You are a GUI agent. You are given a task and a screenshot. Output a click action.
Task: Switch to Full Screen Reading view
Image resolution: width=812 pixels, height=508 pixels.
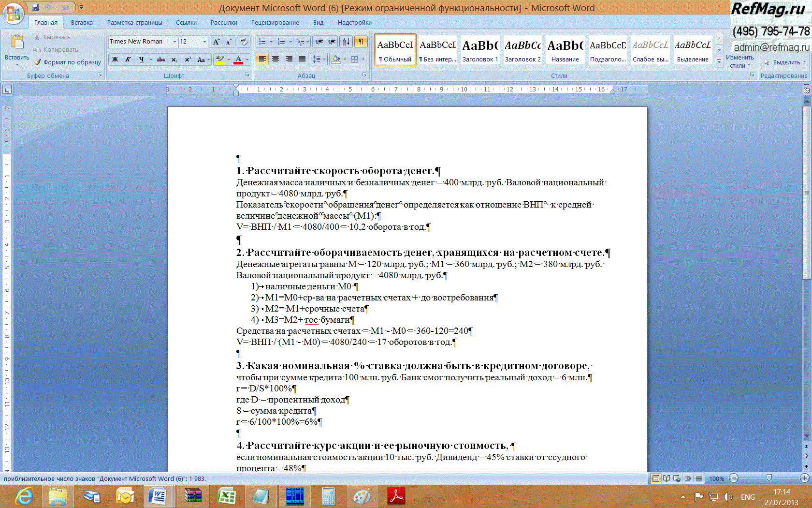667,478
